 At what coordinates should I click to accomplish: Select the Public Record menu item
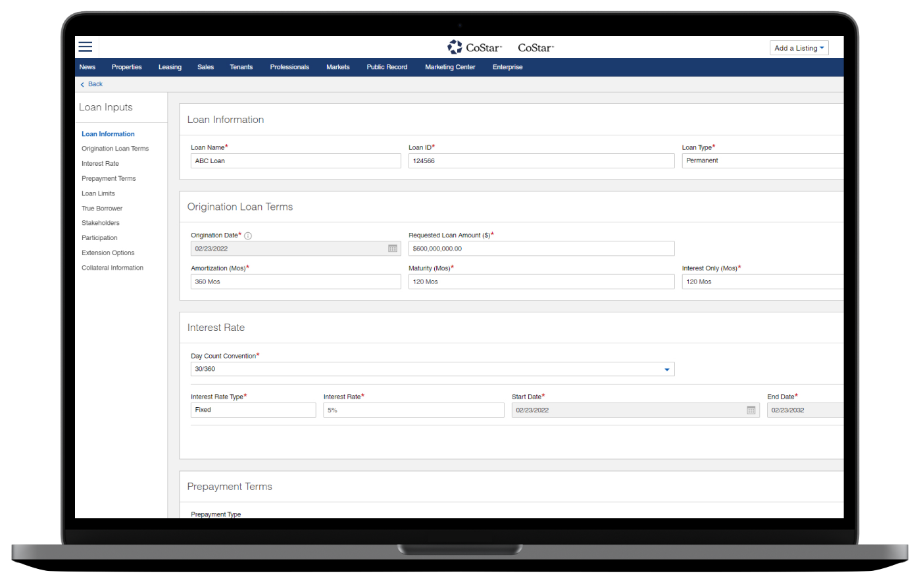point(387,67)
